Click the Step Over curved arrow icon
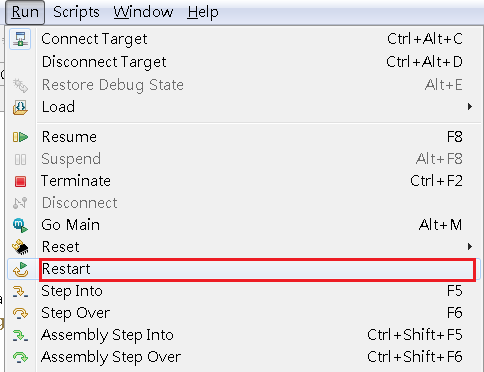The image size is (484, 372). pos(20,313)
